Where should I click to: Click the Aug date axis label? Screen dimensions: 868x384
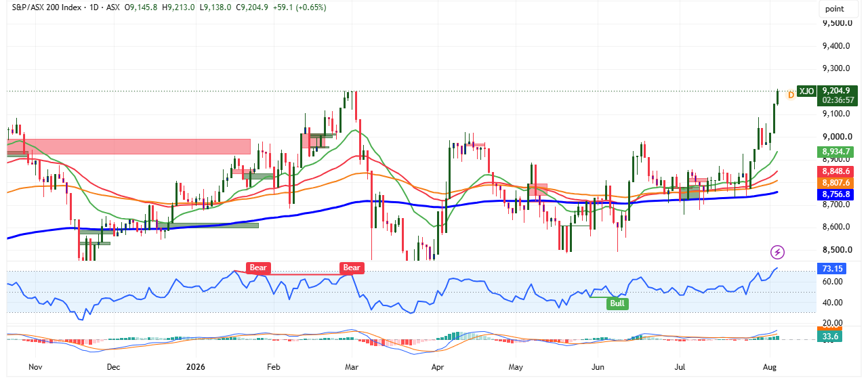coord(770,366)
